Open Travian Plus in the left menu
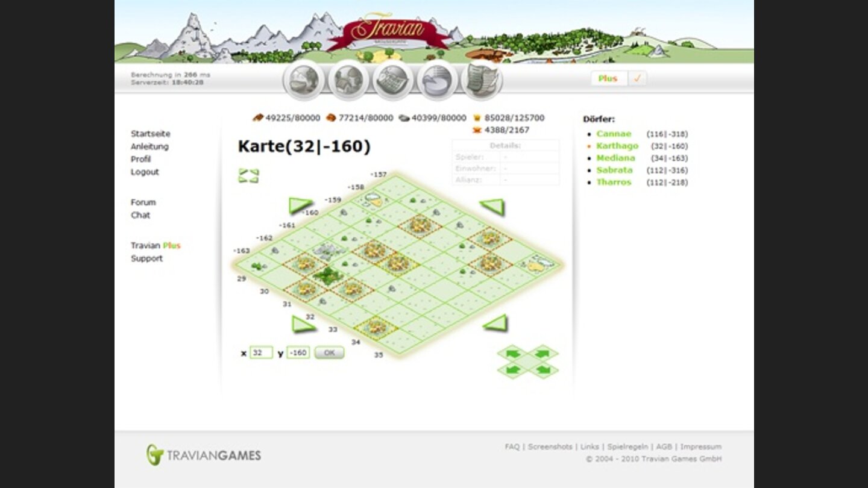 pos(156,246)
